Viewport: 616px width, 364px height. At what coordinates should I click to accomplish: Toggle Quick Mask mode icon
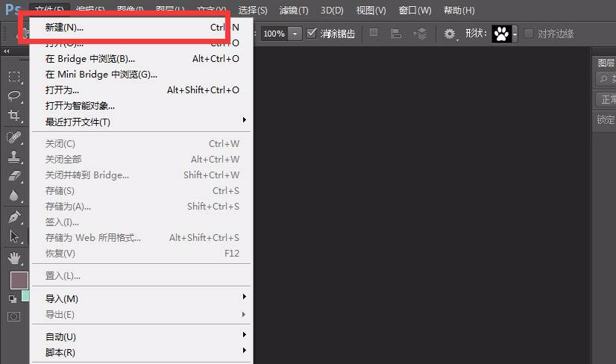point(13,316)
